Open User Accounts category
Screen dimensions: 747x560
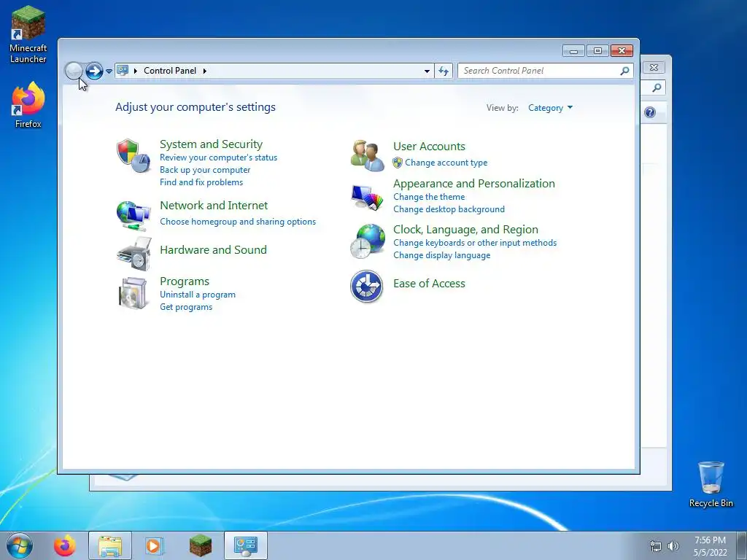coord(429,146)
